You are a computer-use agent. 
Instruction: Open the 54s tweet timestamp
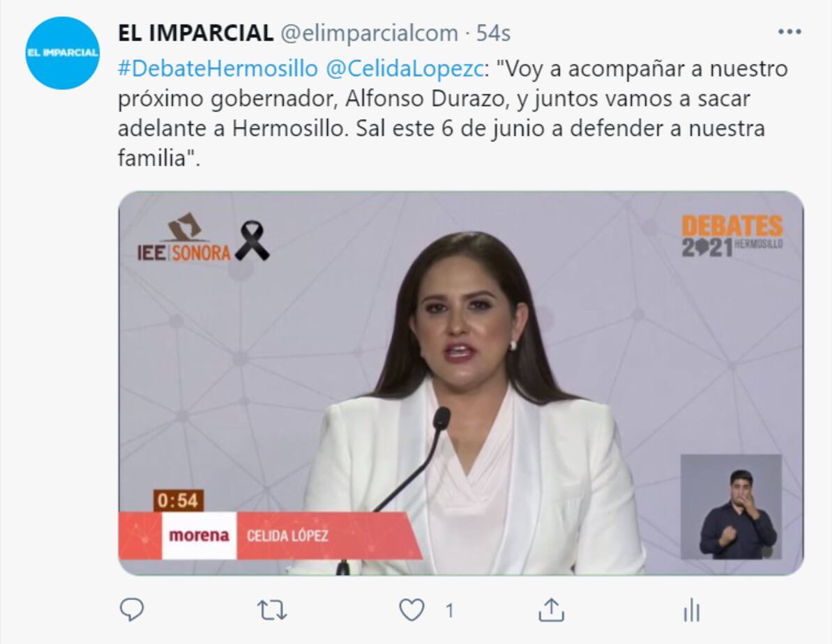click(x=494, y=32)
